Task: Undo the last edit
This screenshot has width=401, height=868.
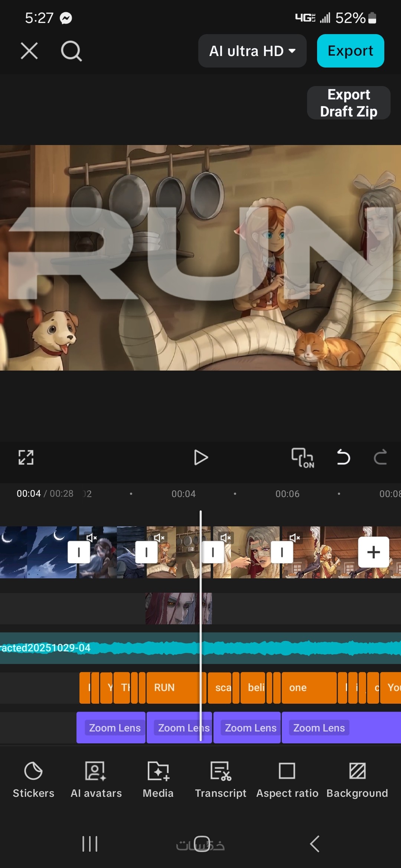Action: tap(343, 457)
